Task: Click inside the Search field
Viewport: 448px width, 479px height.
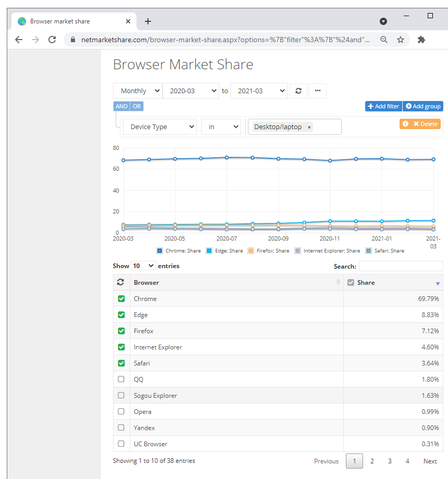Action: (x=401, y=266)
